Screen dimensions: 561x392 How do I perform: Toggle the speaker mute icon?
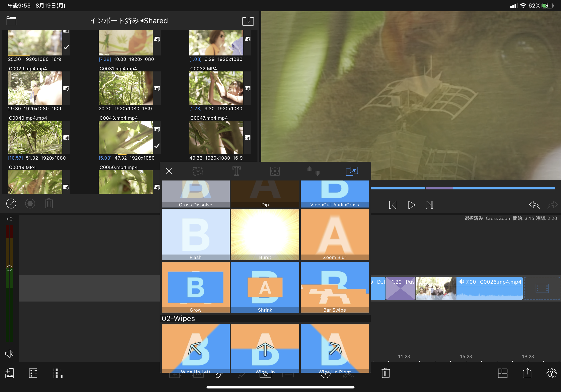[9, 353]
